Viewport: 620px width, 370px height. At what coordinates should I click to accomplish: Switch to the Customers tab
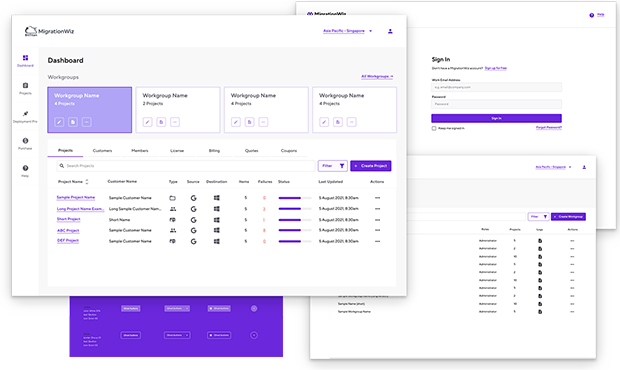pos(102,151)
